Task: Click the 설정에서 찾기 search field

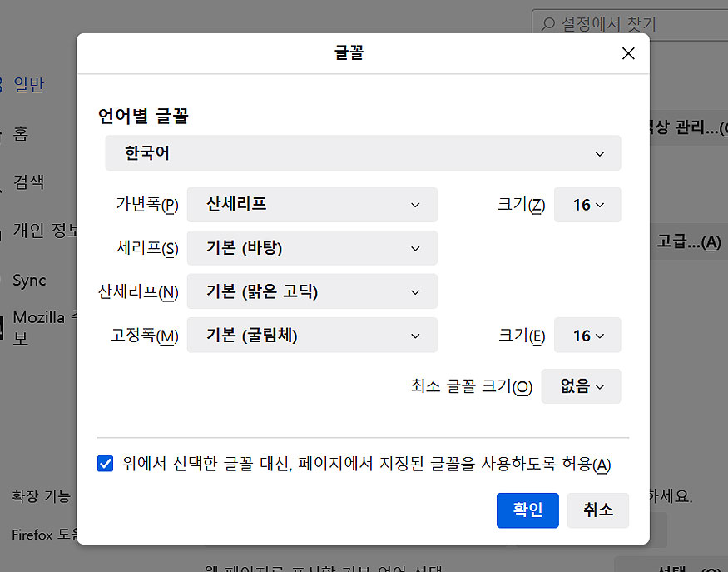Action: click(630, 24)
